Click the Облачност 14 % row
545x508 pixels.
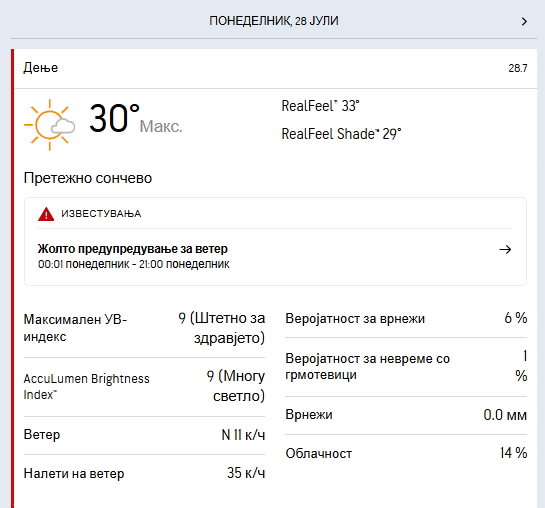tap(406, 453)
